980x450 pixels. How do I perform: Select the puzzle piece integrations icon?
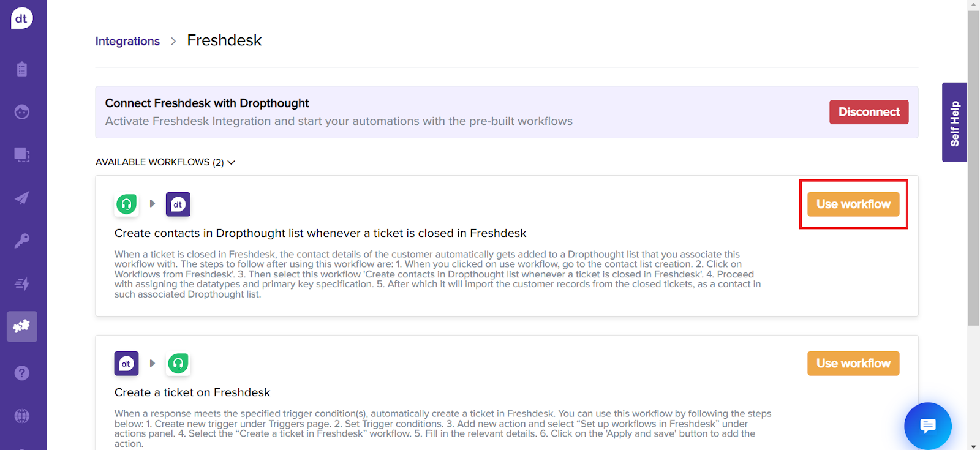(x=22, y=326)
